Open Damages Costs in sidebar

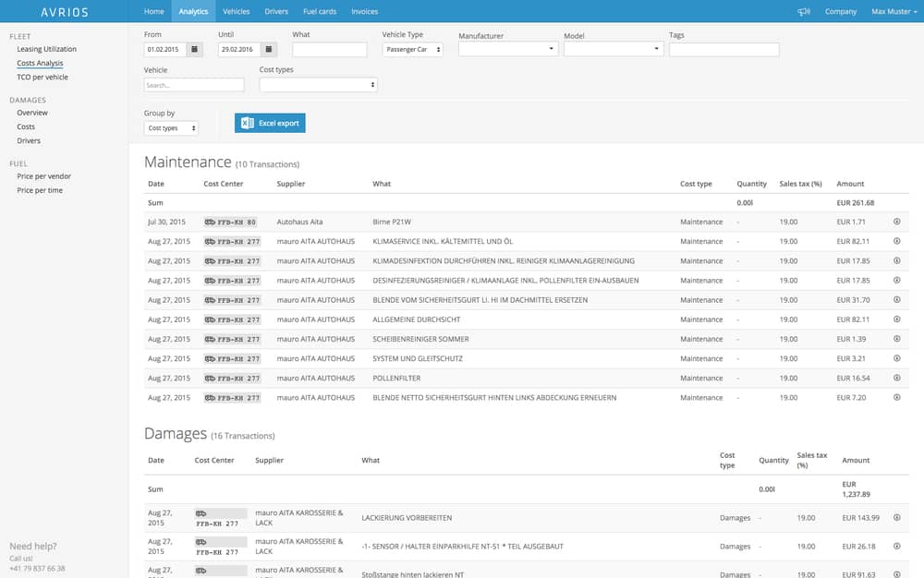pyautogui.click(x=26, y=126)
